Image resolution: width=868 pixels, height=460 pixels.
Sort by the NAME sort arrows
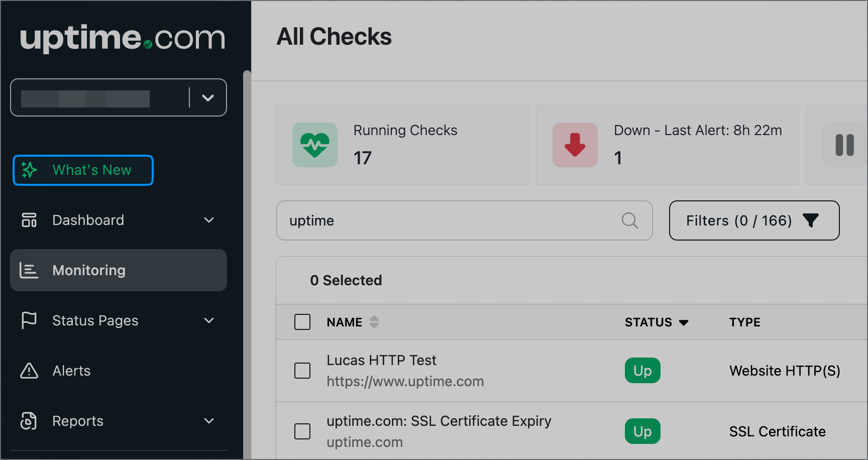pyautogui.click(x=374, y=322)
